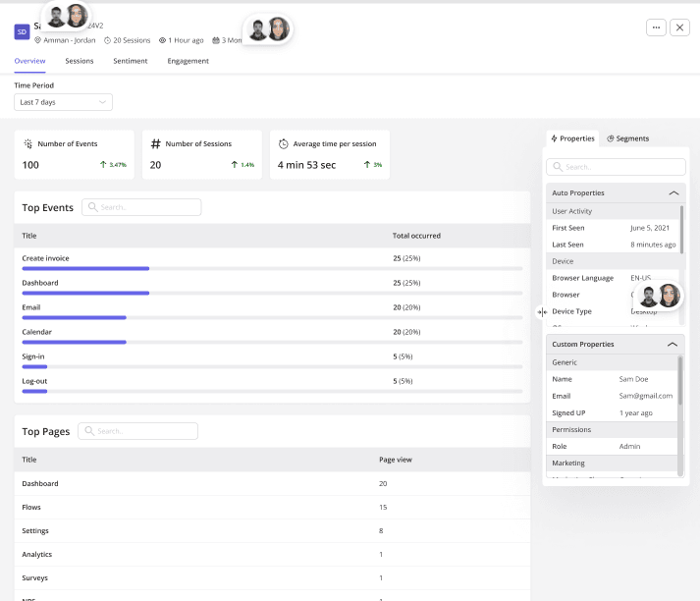Open the Last 7 days time period dropdown
The image size is (700, 601).
pyautogui.click(x=63, y=102)
